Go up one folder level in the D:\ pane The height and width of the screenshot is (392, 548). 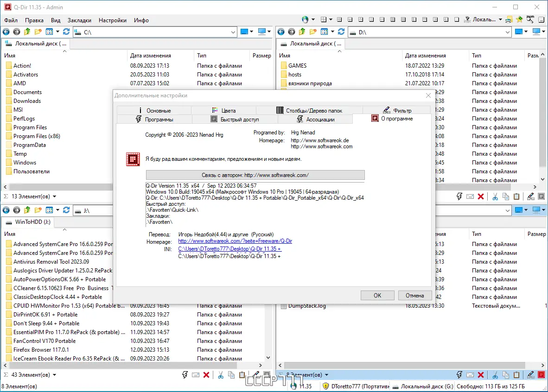(x=302, y=32)
